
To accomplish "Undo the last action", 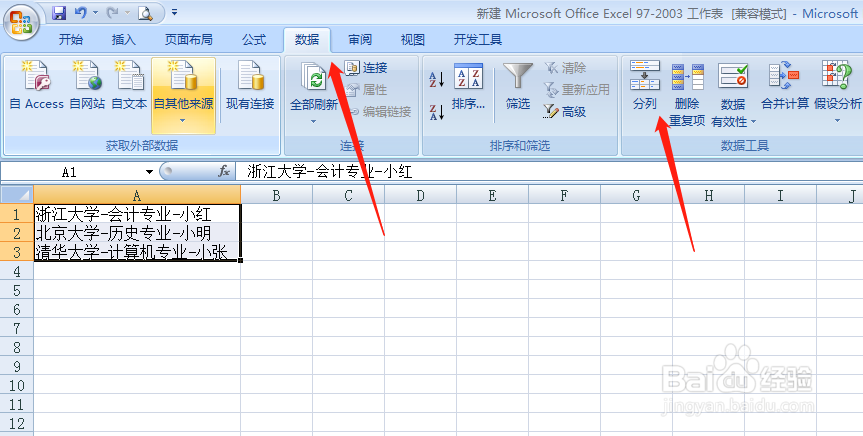I will [80, 12].
